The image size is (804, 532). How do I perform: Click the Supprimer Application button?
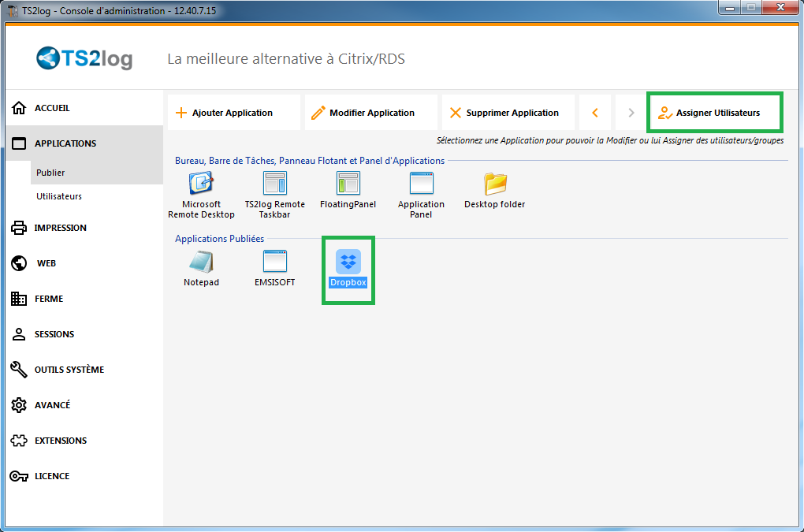pyautogui.click(x=508, y=113)
